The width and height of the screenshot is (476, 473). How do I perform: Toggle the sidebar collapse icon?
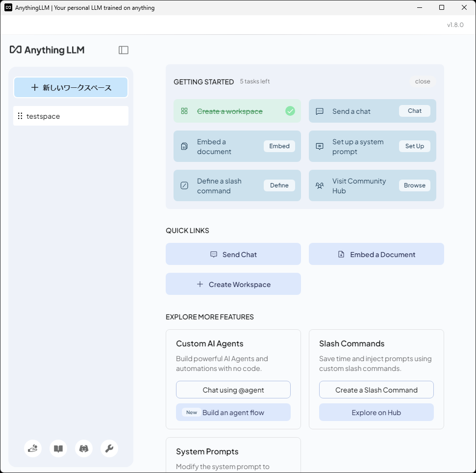[124, 50]
